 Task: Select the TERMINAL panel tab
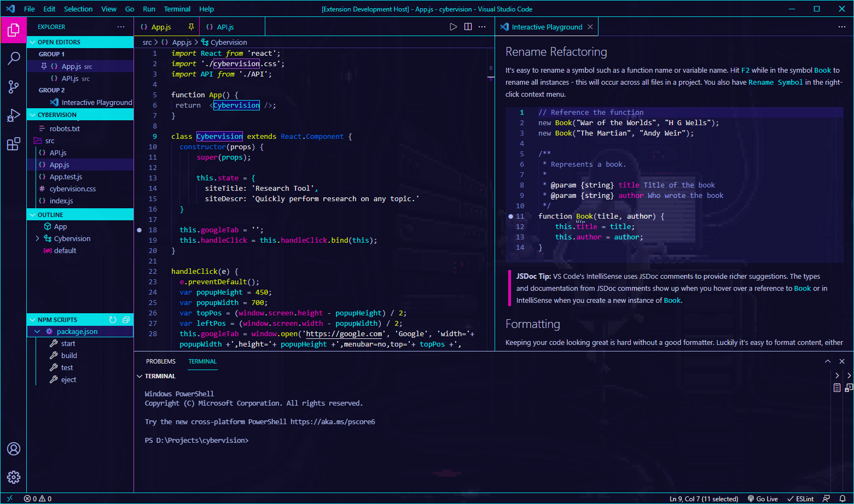click(x=202, y=361)
